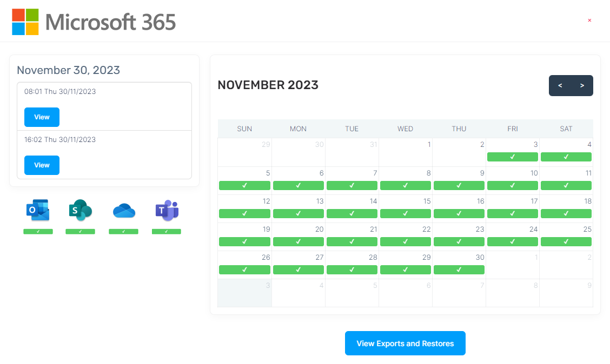Open View Exports and Restores

click(405, 343)
